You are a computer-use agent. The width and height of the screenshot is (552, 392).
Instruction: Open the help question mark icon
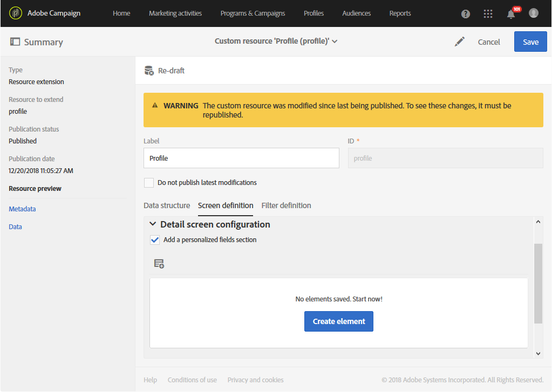(466, 14)
